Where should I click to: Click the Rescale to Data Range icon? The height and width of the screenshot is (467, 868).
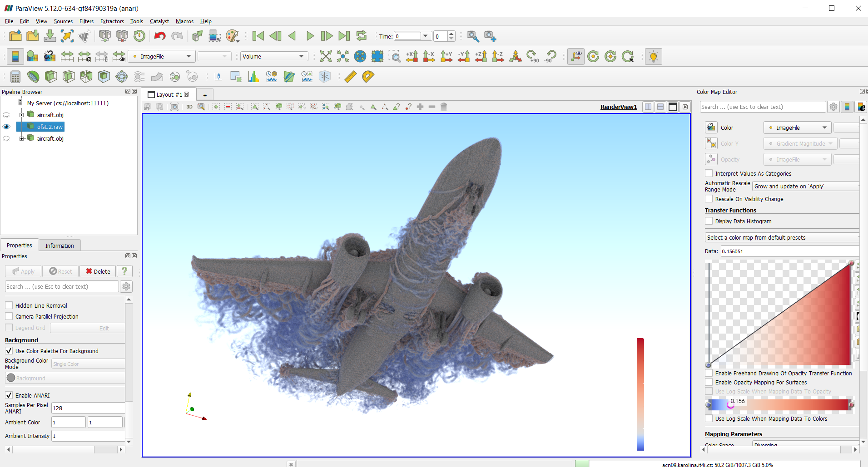click(x=67, y=56)
